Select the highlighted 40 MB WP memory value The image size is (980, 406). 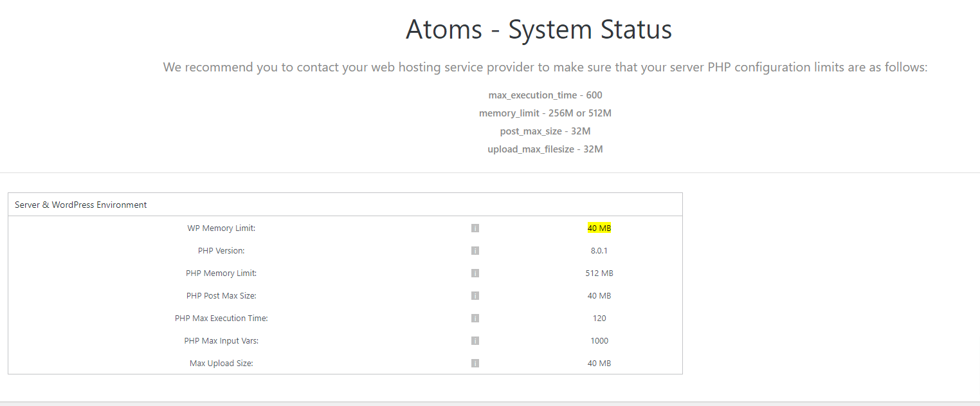tap(599, 228)
